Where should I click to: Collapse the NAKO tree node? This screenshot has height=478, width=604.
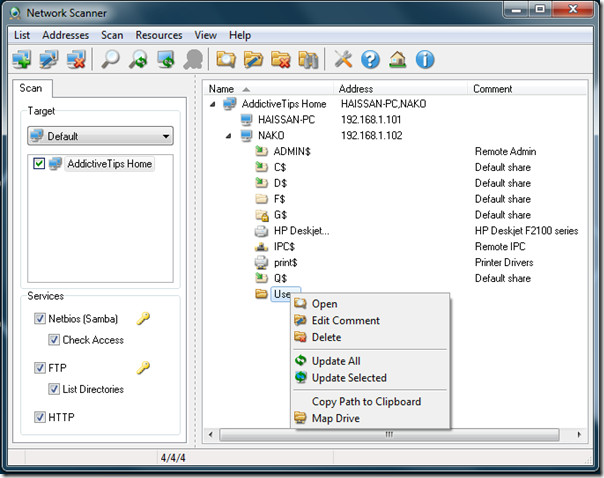click(228, 136)
